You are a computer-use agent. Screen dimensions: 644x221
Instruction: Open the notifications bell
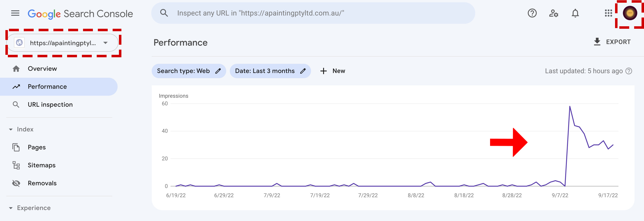(x=575, y=13)
